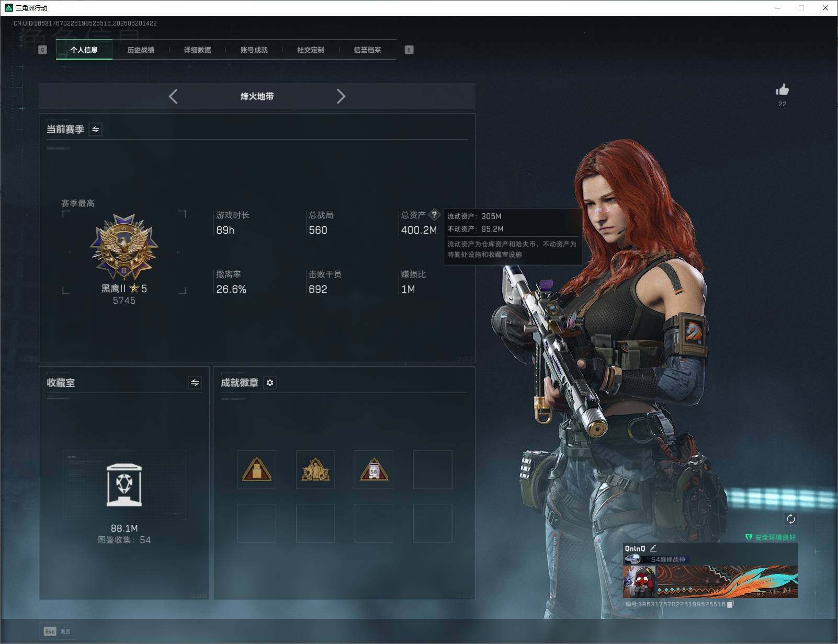This screenshot has height=644, width=838.
Task: Click the 三角洲行动 window app icon
Action: click(x=8, y=8)
